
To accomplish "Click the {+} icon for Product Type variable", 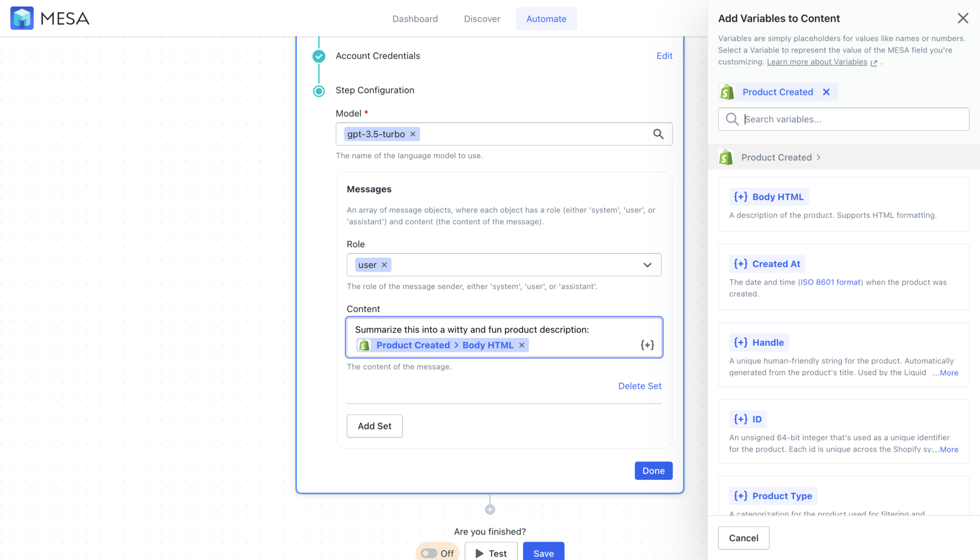I will [741, 495].
